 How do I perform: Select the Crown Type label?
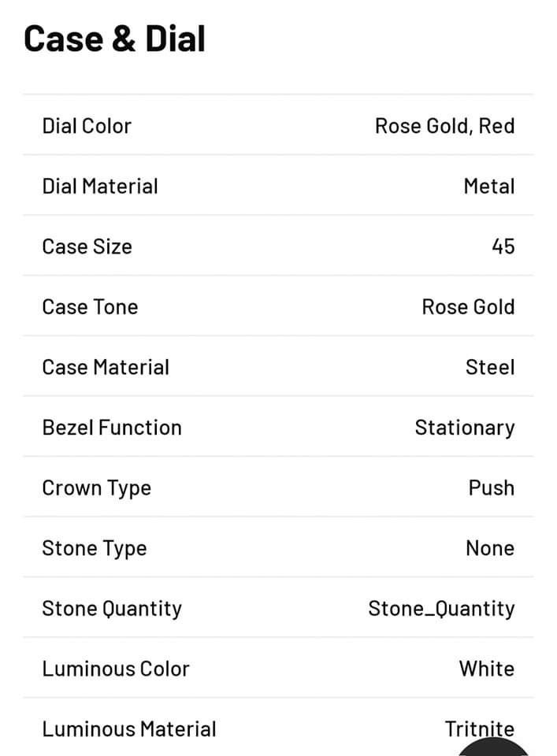96,488
